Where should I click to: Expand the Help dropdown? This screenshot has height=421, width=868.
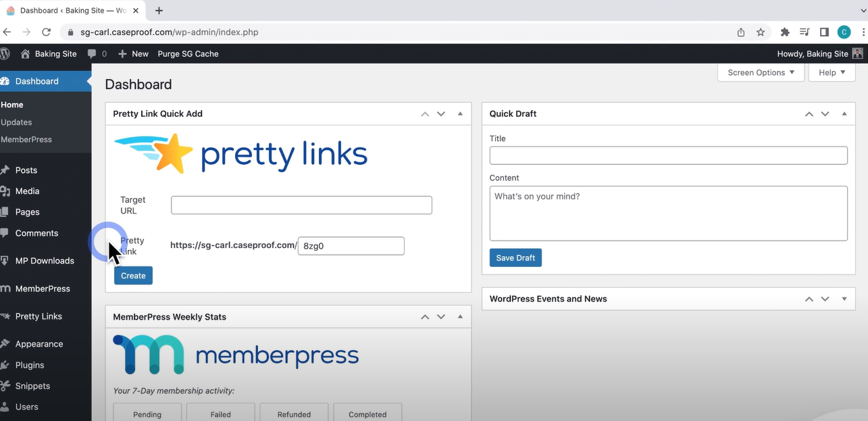coord(831,72)
